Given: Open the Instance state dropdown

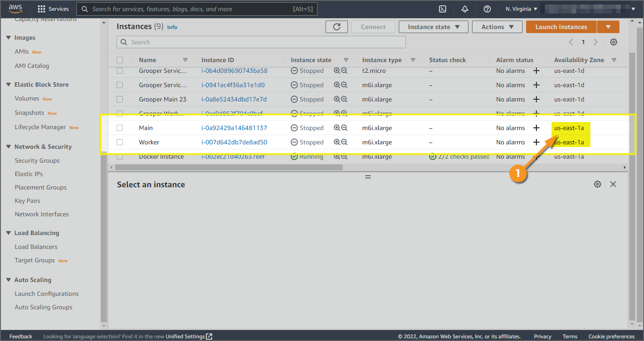Looking at the screenshot, I should coord(434,27).
